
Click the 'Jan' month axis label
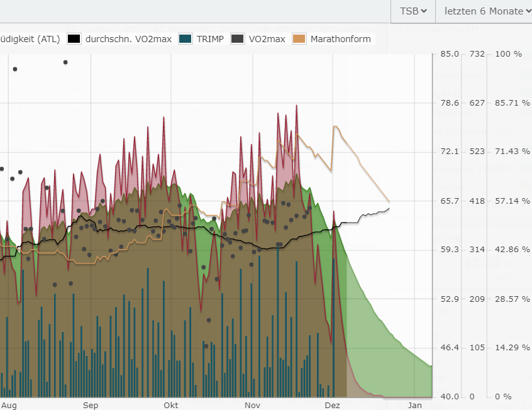(414, 406)
